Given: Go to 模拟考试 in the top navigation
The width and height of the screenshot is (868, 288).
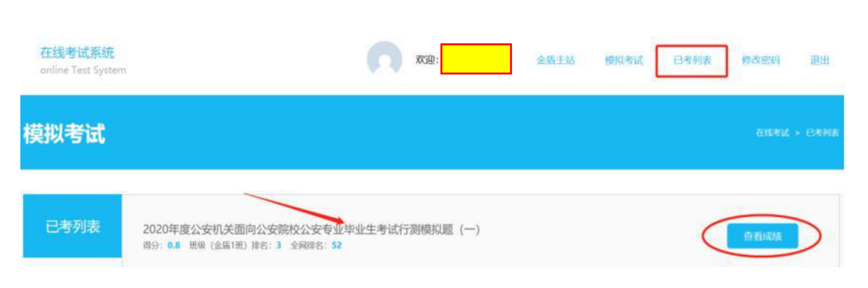Looking at the screenshot, I should [x=624, y=60].
